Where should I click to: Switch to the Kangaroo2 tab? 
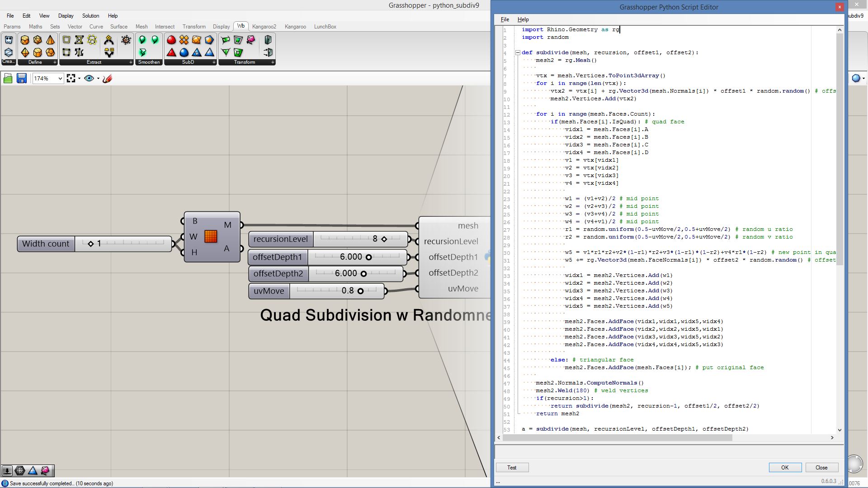pyautogui.click(x=264, y=27)
